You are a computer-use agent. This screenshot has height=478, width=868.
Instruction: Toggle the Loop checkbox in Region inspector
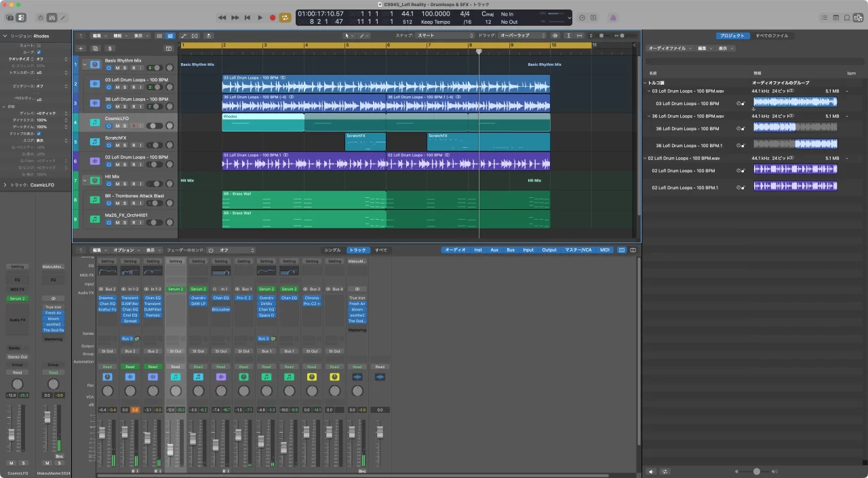click(39, 52)
